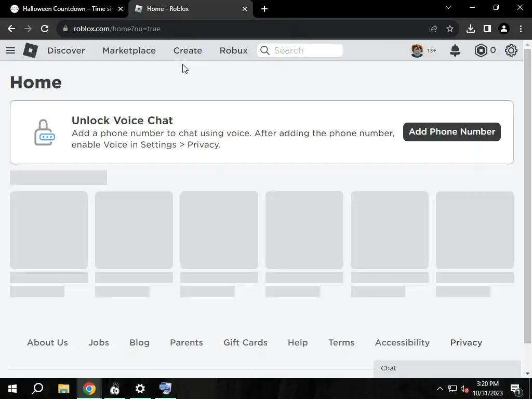Open Chrome three-dot menu
The width and height of the screenshot is (532, 399).
(521, 29)
